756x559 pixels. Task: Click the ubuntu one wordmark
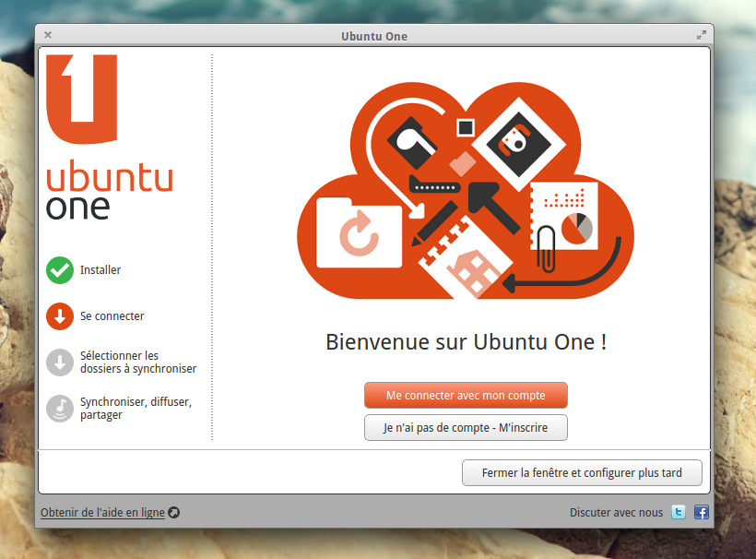click(x=110, y=189)
